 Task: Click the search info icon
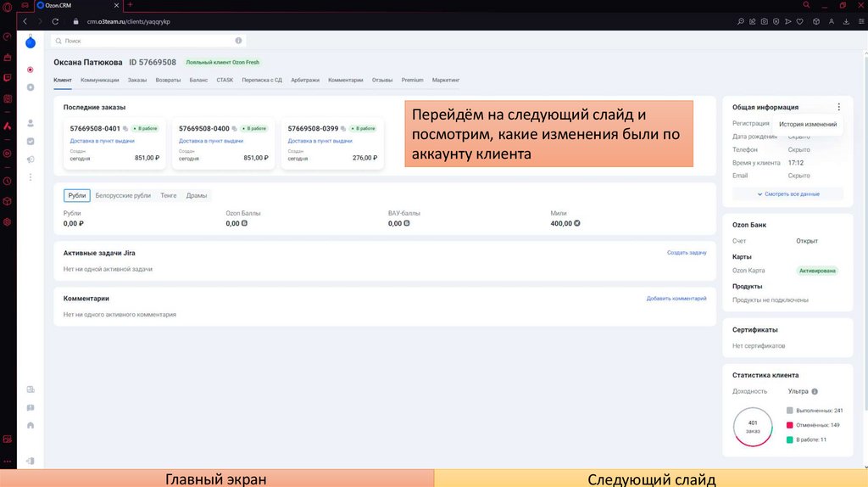238,41
